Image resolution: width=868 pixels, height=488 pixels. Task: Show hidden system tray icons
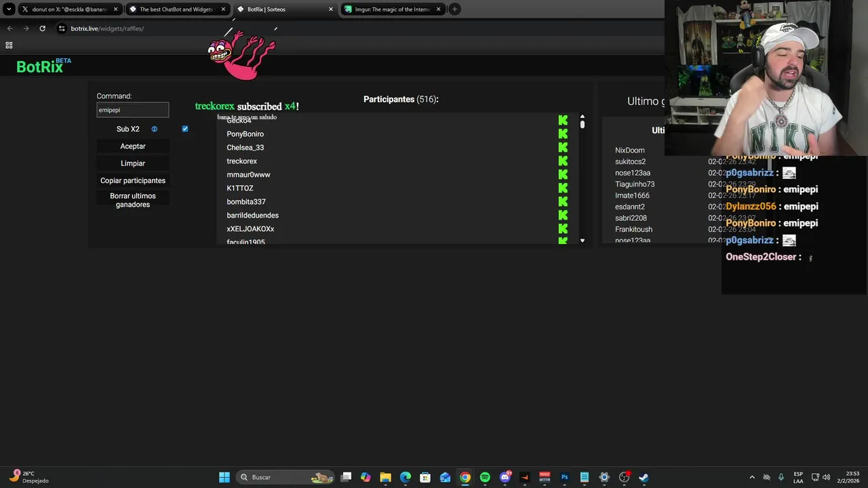pyautogui.click(x=751, y=477)
